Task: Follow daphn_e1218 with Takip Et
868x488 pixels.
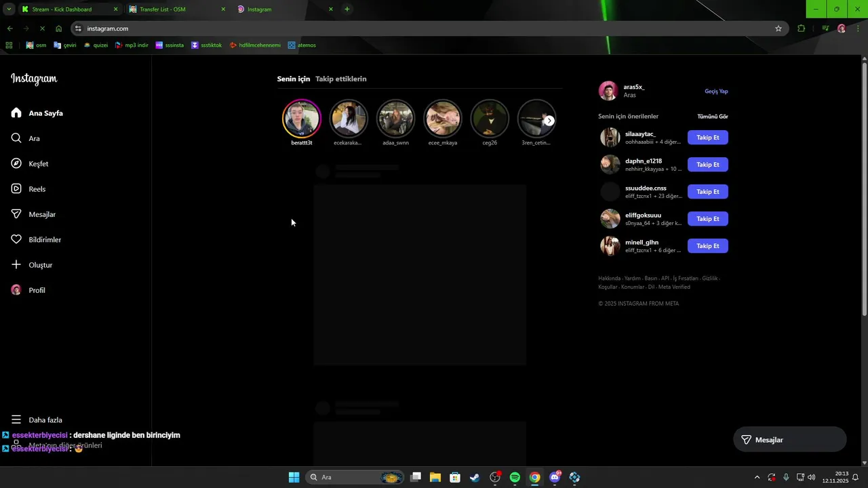Action: click(x=708, y=165)
